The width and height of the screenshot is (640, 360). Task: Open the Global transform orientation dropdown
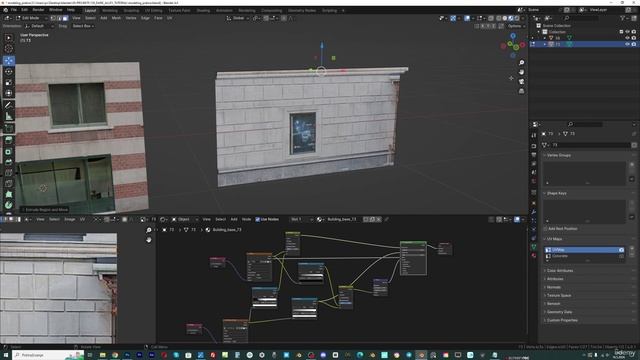[x=238, y=18]
